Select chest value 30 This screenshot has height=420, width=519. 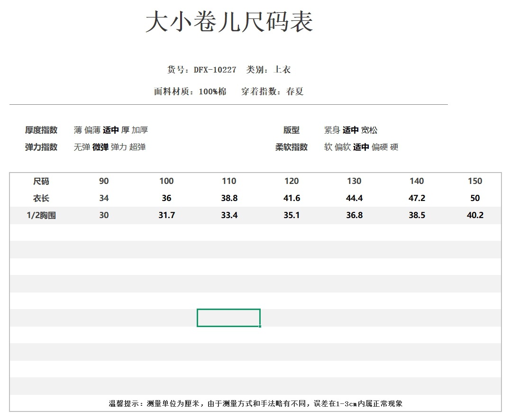tap(104, 216)
